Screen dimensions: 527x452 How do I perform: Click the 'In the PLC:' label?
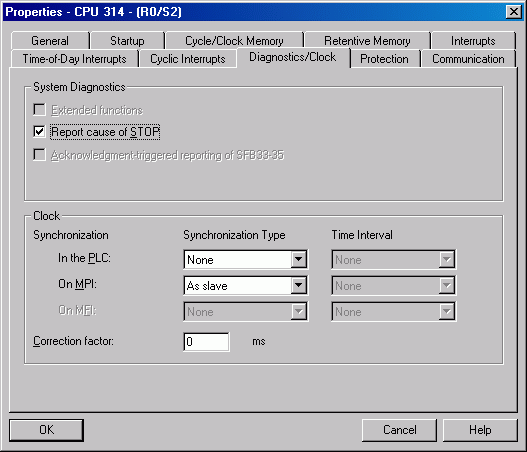84,258
